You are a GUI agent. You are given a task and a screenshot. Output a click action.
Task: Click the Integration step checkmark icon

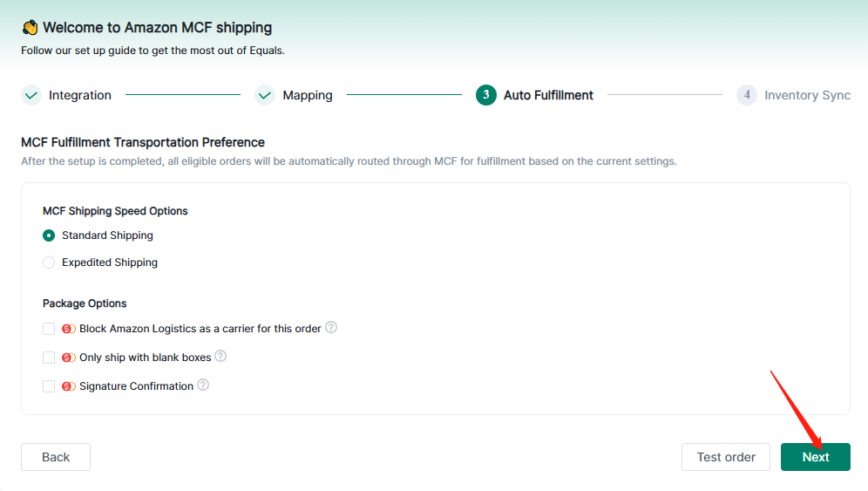(x=31, y=95)
